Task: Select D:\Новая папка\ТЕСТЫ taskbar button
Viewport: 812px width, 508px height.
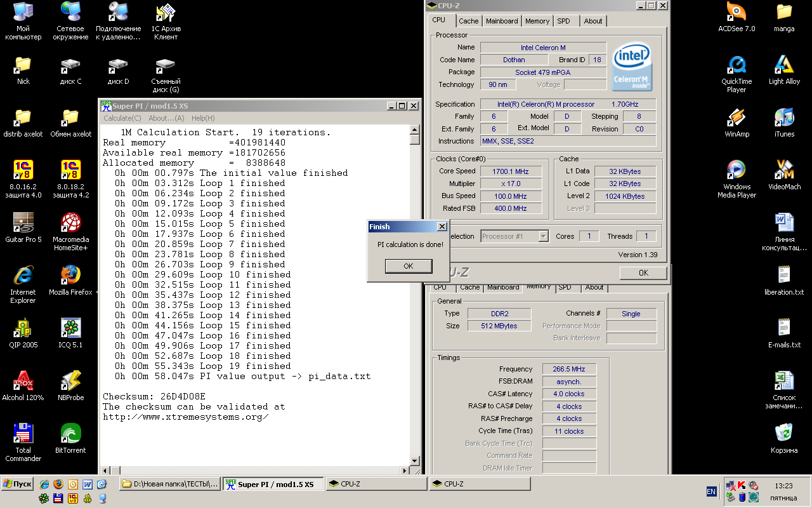Action: [x=170, y=485]
